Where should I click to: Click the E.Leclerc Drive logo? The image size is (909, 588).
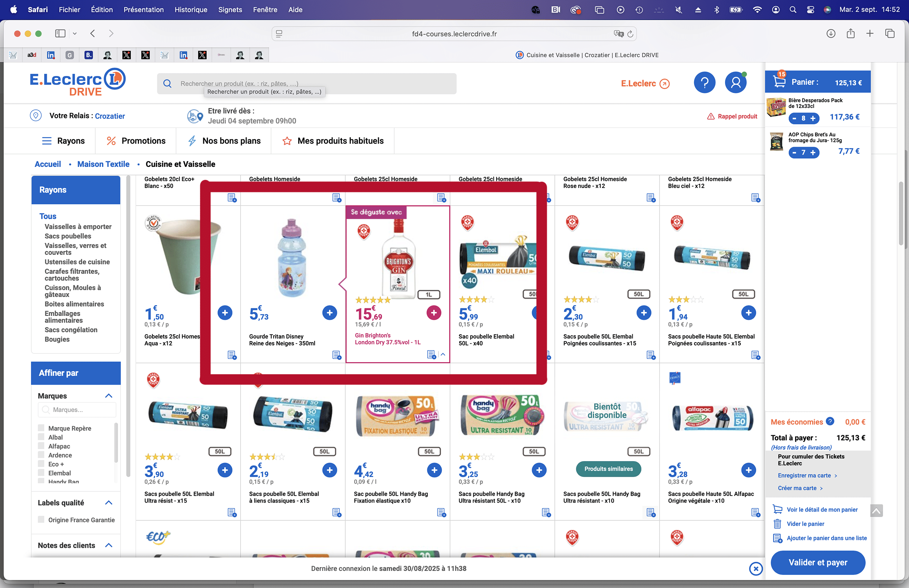click(x=78, y=83)
